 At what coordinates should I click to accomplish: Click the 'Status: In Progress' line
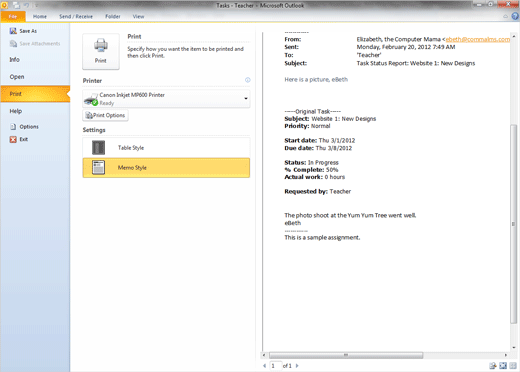[x=311, y=162]
